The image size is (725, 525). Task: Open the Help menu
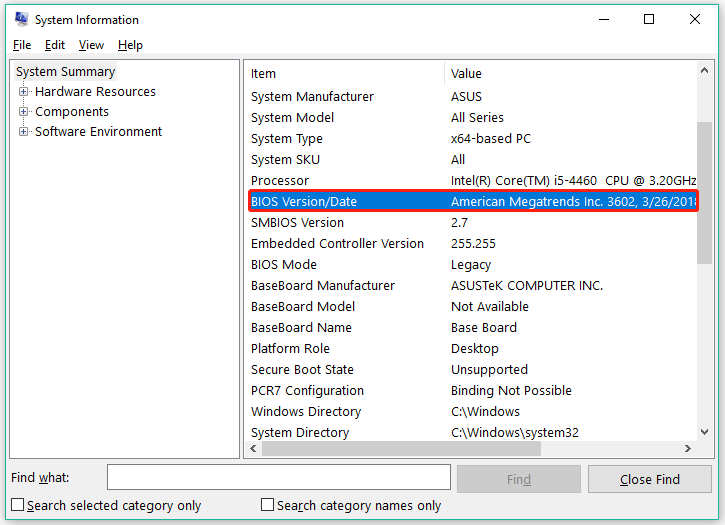(130, 45)
